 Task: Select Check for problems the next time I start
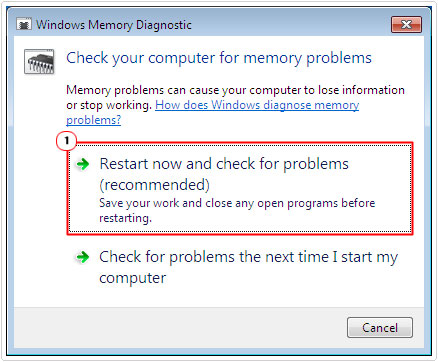click(240, 267)
